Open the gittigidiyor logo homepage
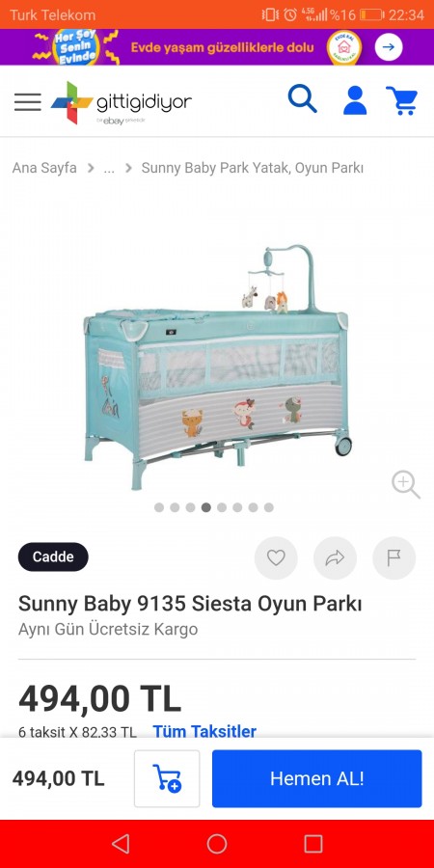The width and height of the screenshot is (434, 868). coord(122,103)
